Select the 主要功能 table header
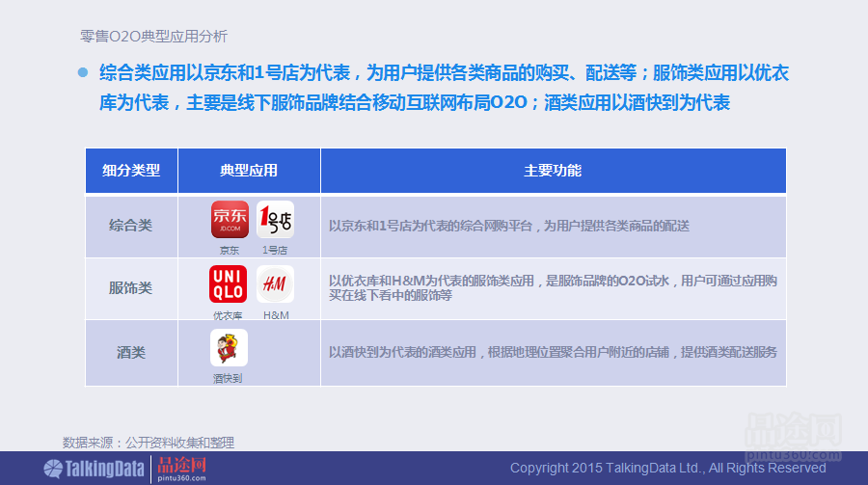Image resolution: width=868 pixels, height=485 pixels. [553, 171]
